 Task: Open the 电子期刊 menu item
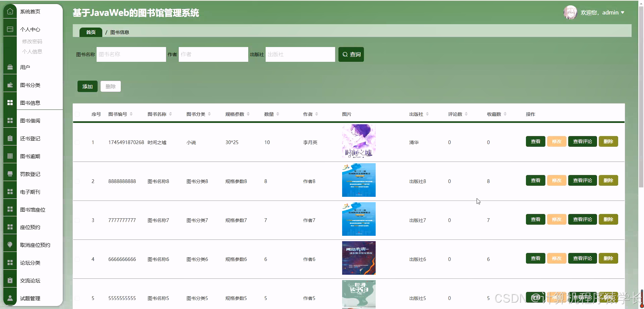coord(30,192)
